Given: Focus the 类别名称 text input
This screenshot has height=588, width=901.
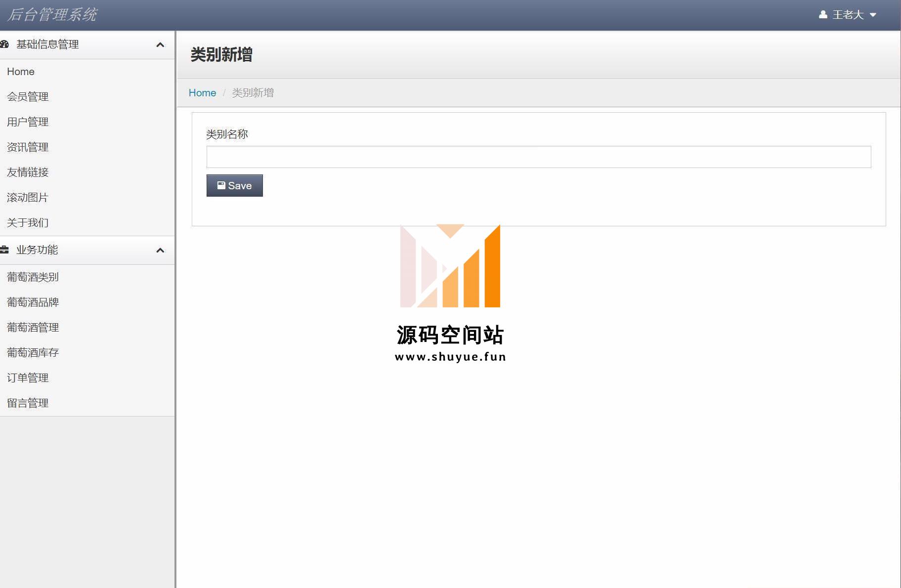Looking at the screenshot, I should (539, 157).
